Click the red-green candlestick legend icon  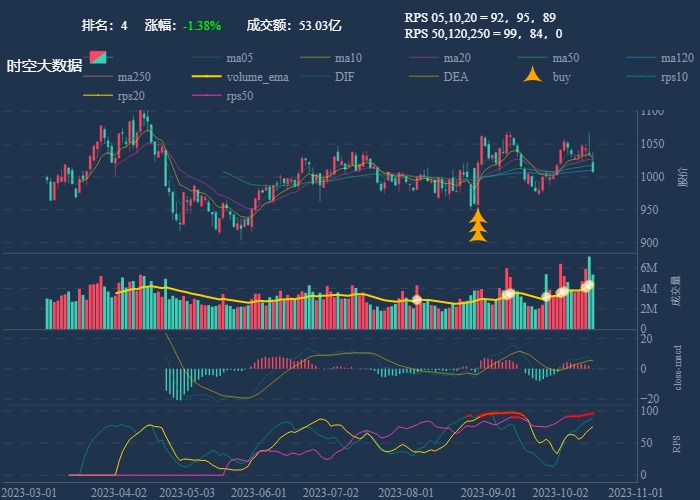click(98, 57)
